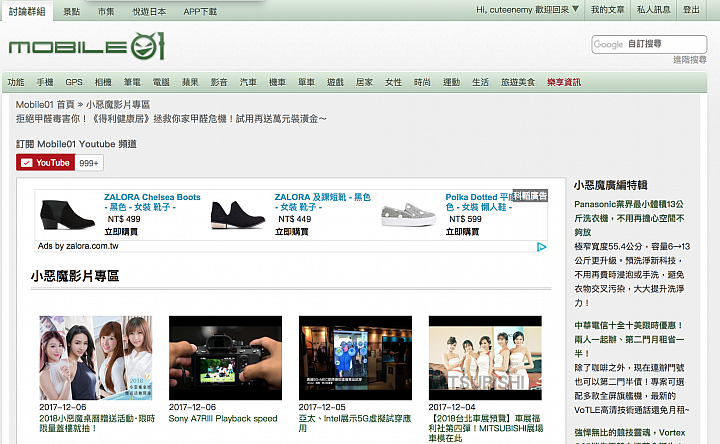Click the Chelsea Boots ankle boot image
720x444 pixels.
tap(68, 214)
